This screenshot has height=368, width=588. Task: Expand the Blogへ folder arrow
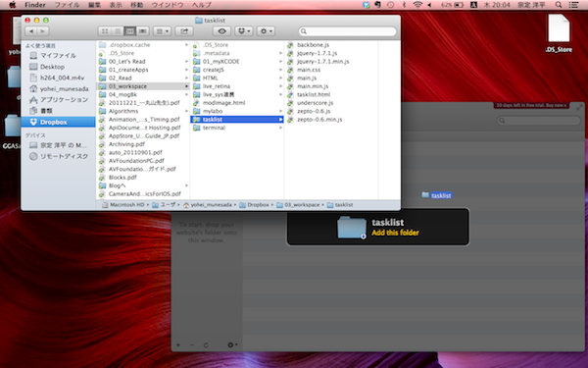coord(186,185)
